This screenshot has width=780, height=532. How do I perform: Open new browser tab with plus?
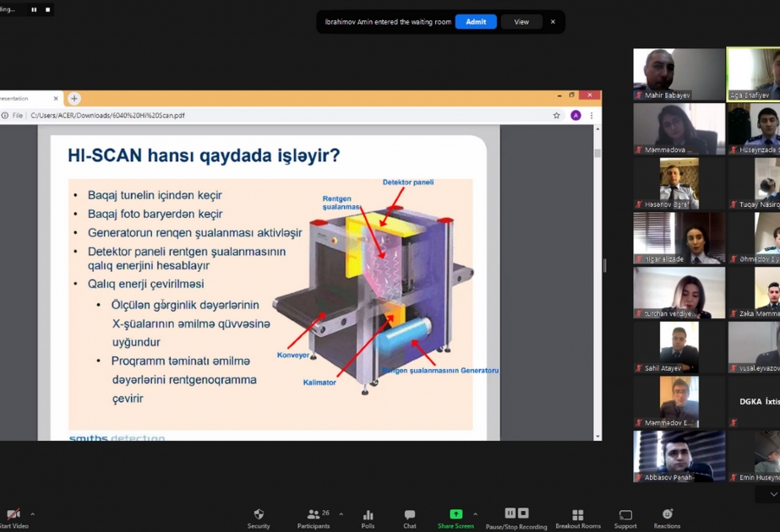click(74, 99)
